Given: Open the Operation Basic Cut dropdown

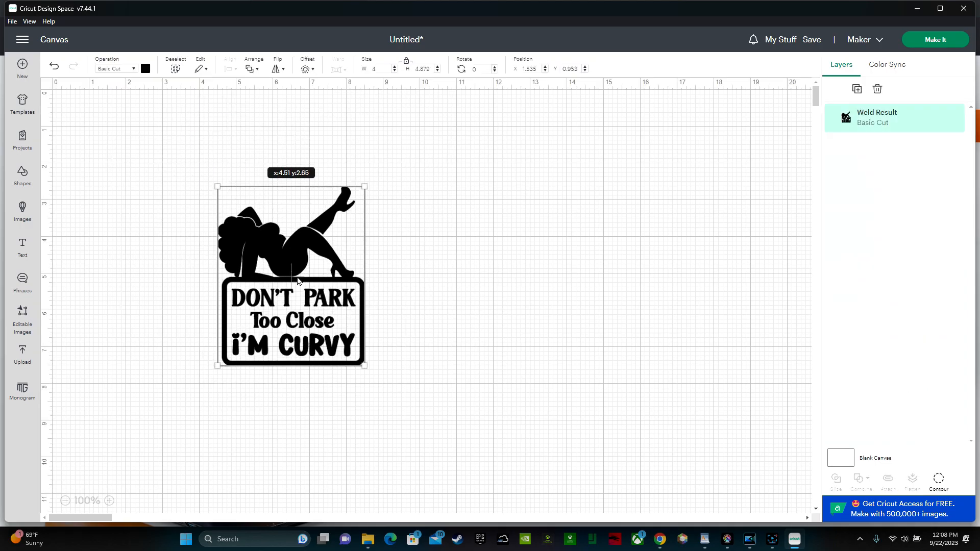Looking at the screenshot, I should pos(116,69).
